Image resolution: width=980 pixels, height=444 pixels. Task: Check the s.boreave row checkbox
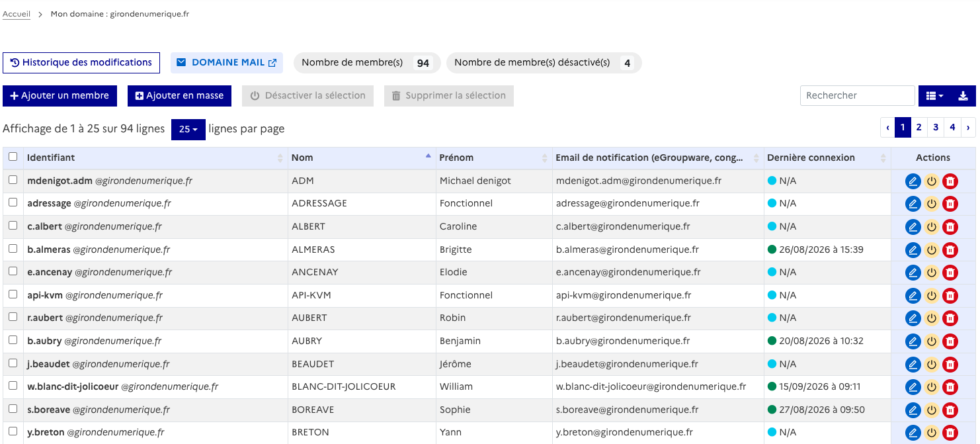click(x=13, y=409)
